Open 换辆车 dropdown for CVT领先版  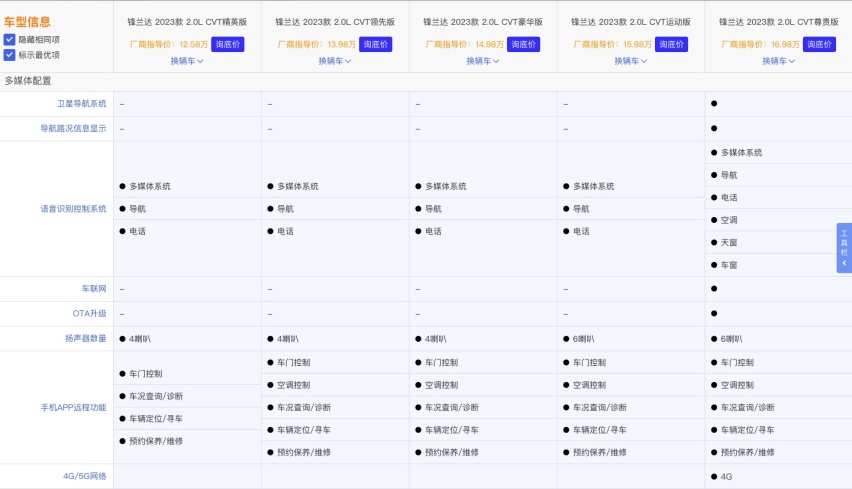(335, 61)
